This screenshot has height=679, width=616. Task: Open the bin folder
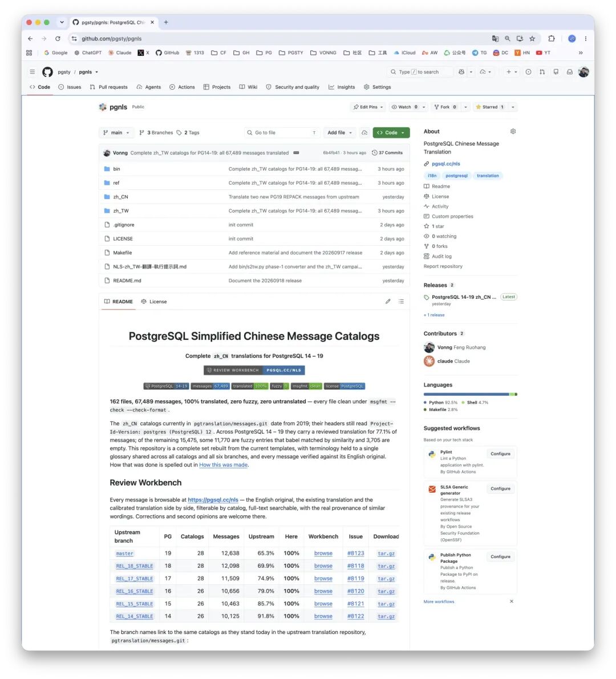point(116,169)
